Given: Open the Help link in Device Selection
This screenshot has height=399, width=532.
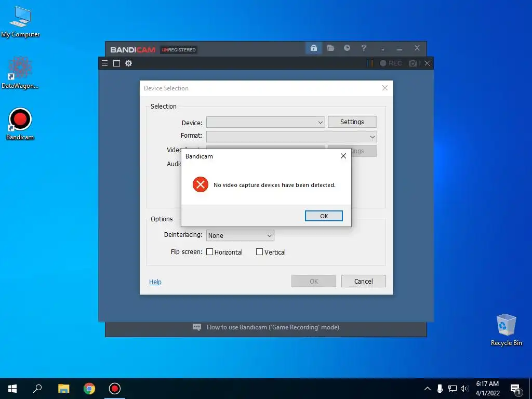Looking at the screenshot, I should click(x=155, y=282).
